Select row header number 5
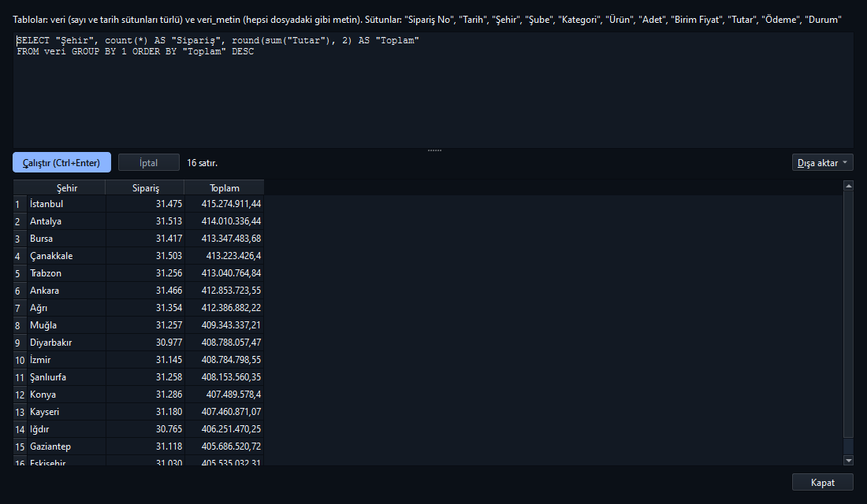The width and height of the screenshot is (867, 504). coord(20,273)
